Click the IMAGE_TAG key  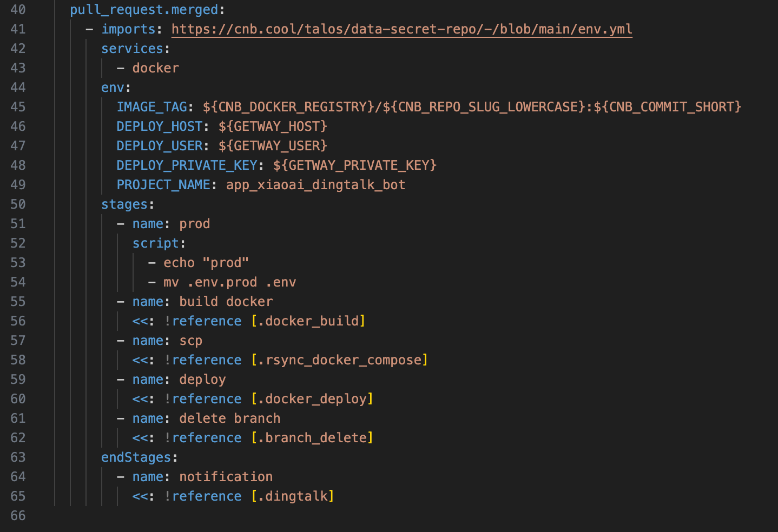coord(151,107)
